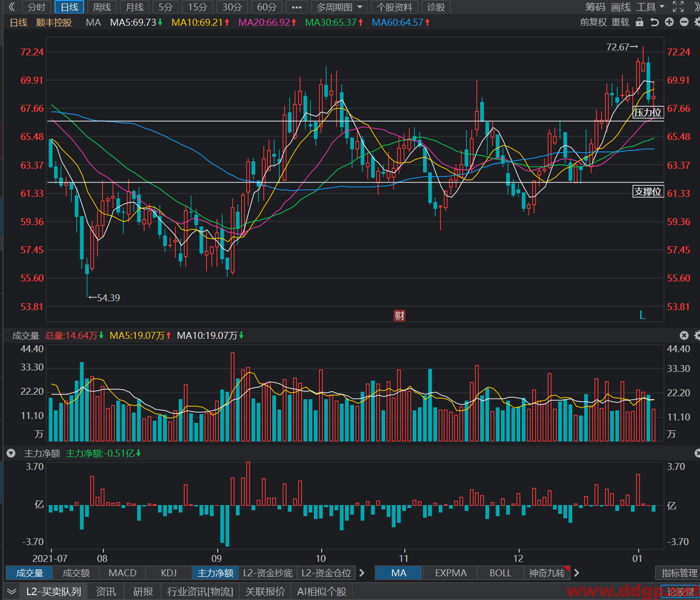Image resolution: width=700 pixels, height=600 pixels.
Task: Zoom out with the minus circle icon
Action: click(684, 22)
